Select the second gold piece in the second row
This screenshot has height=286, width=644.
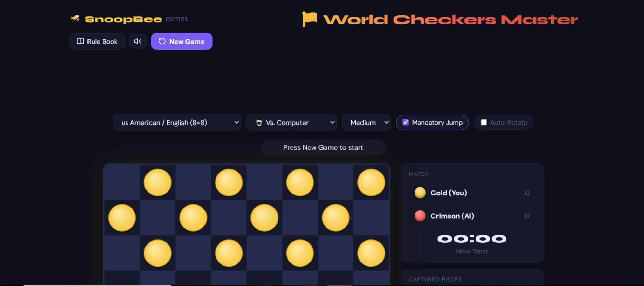(x=193, y=218)
